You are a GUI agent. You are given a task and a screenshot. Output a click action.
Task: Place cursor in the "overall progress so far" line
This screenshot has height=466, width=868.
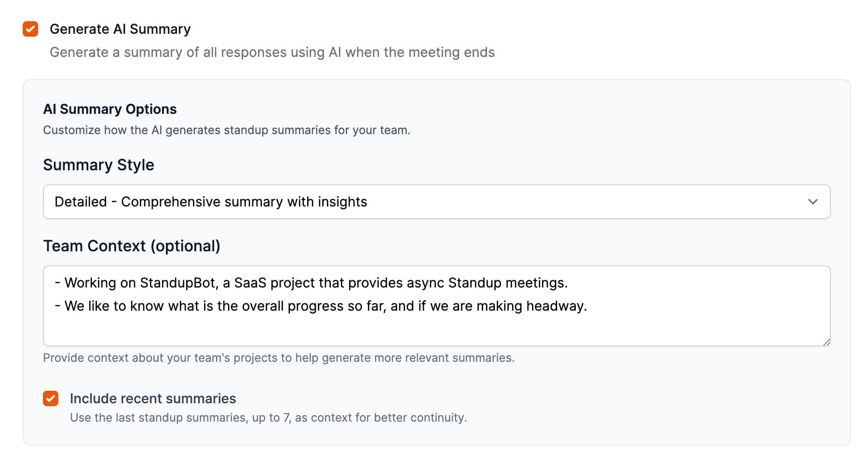[325, 306]
